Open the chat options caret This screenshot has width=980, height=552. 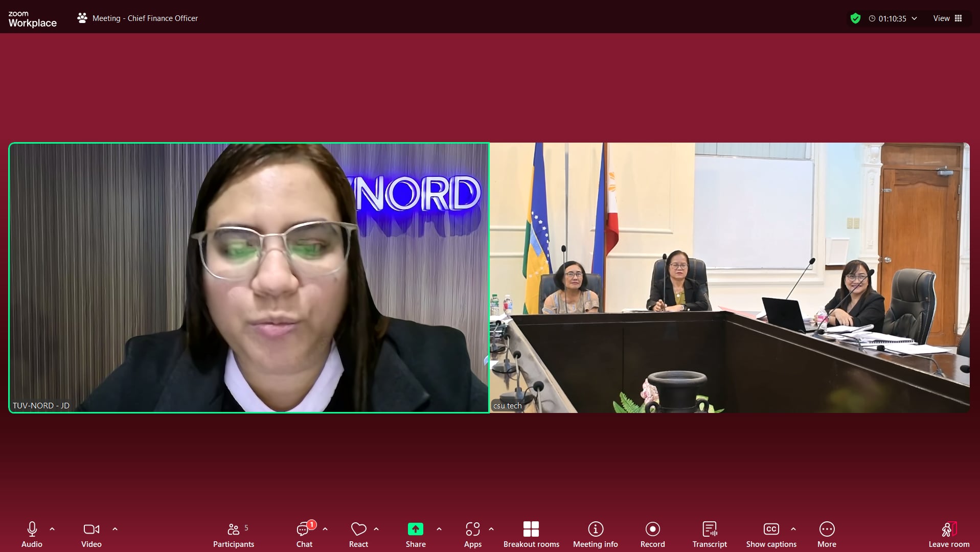pos(325,529)
